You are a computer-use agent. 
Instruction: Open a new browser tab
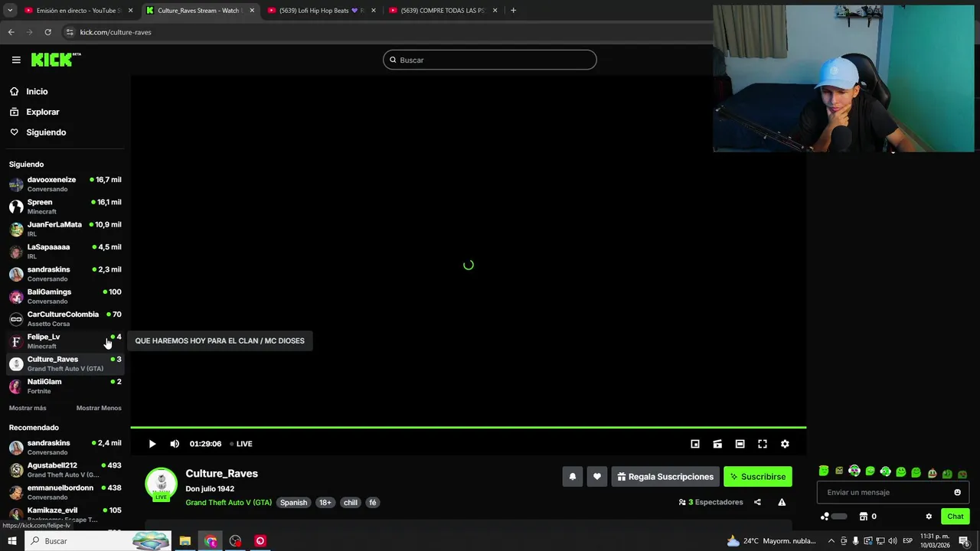513,11
